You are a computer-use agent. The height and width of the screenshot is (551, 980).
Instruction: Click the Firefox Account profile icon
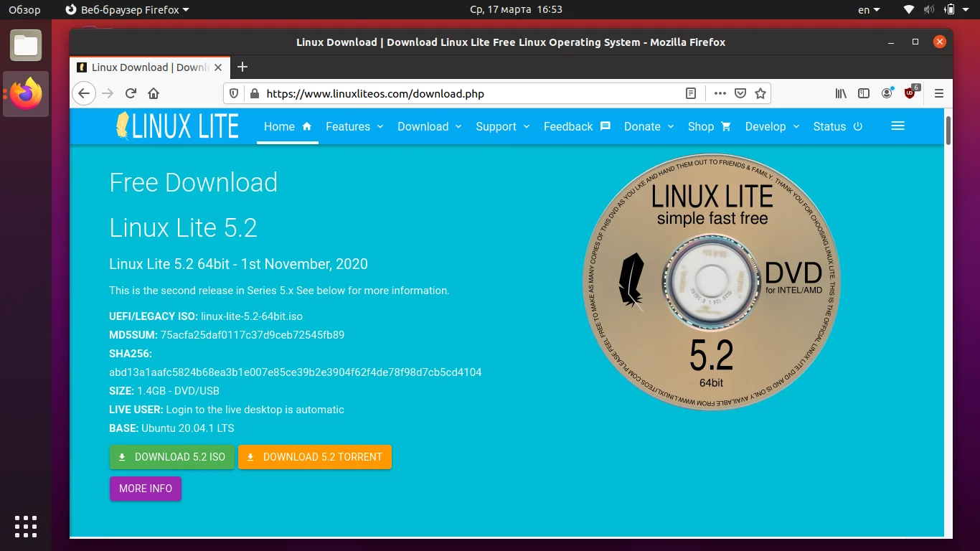(x=887, y=93)
